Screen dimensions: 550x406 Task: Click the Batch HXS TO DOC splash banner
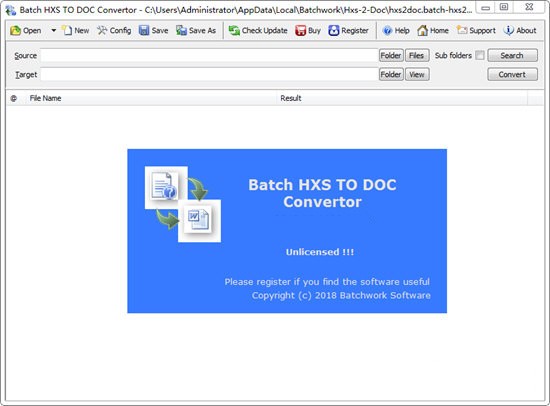pos(287,231)
